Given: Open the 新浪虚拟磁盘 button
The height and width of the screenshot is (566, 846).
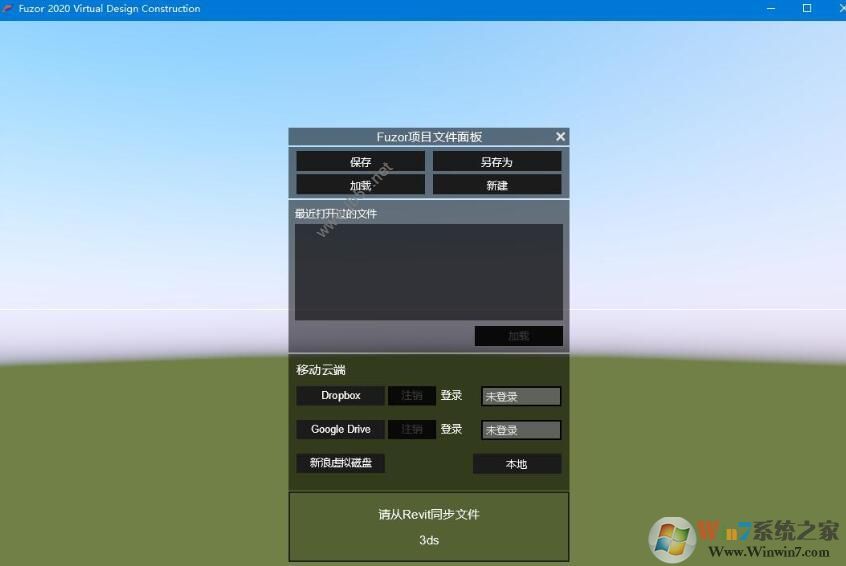Looking at the screenshot, I should [340, 463].
